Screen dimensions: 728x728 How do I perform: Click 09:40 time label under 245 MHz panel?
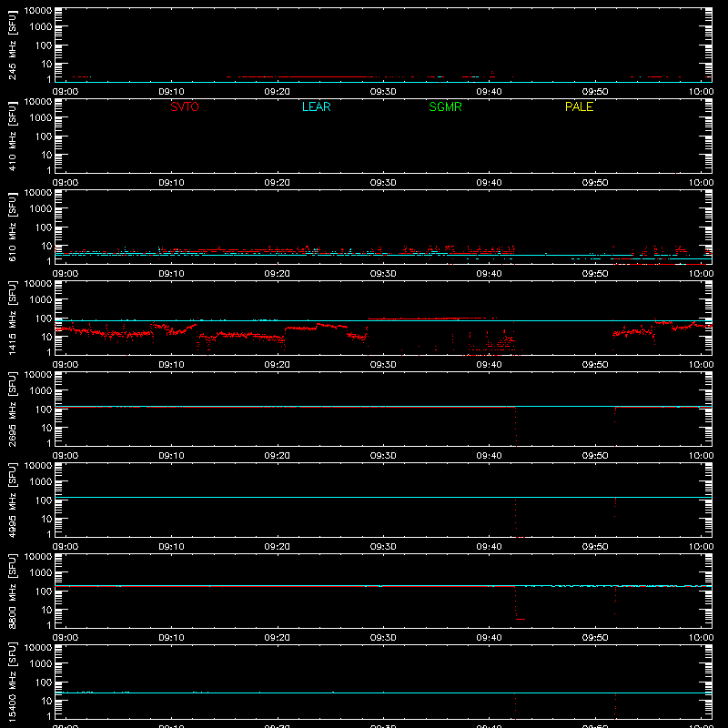click(489, 92)
